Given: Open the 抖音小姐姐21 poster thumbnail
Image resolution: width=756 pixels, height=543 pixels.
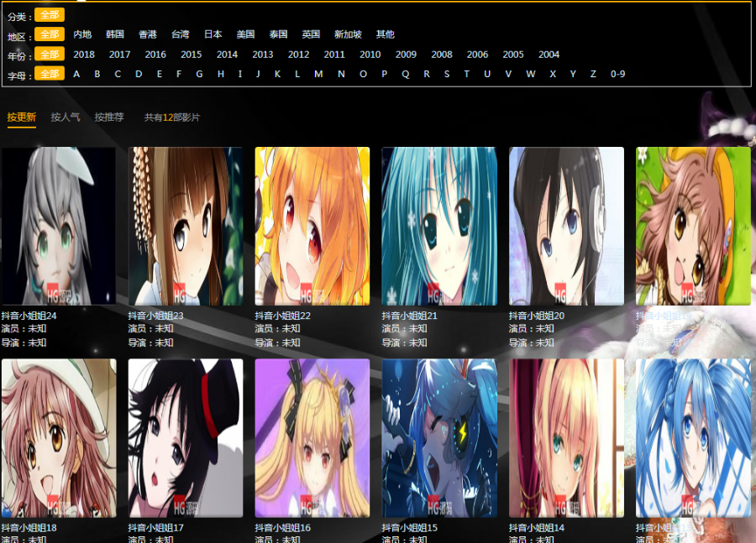Looking at the screenshot, I should click(439, 226).
